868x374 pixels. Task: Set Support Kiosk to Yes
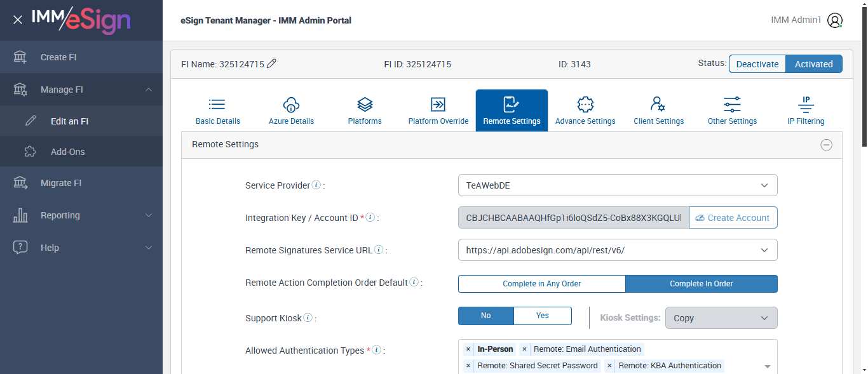tap(542, 316)
